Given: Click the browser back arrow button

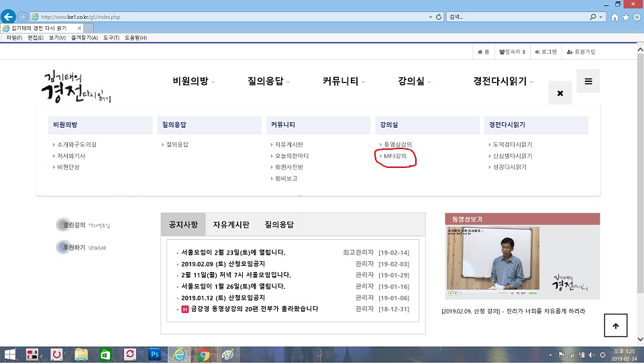Looking at the screenshot, I should pos(8,17).
